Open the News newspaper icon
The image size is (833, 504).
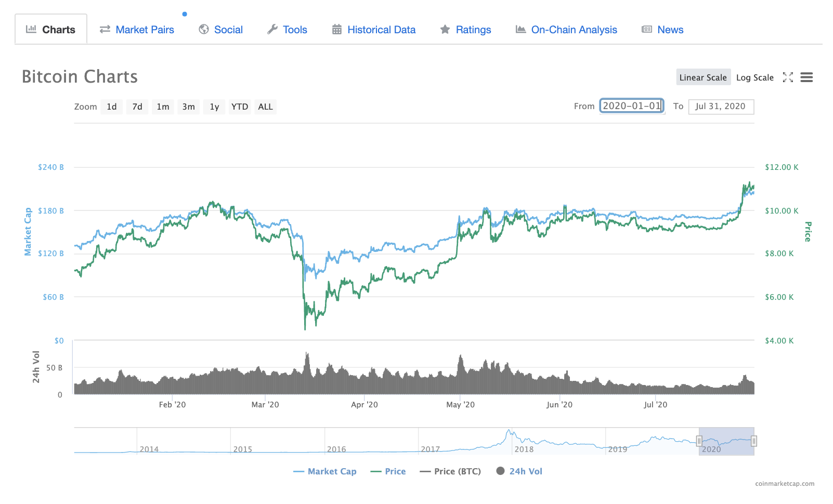(x=647, y=30)
